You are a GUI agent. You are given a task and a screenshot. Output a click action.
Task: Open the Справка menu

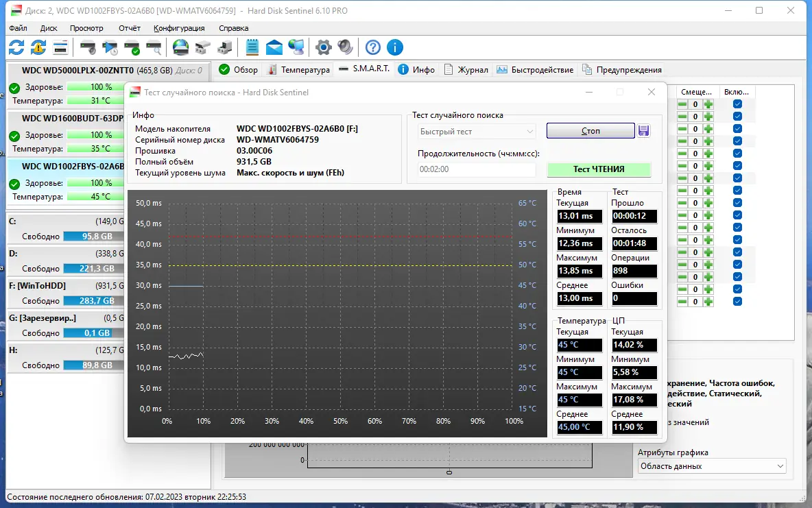click(x=234, y=28)
